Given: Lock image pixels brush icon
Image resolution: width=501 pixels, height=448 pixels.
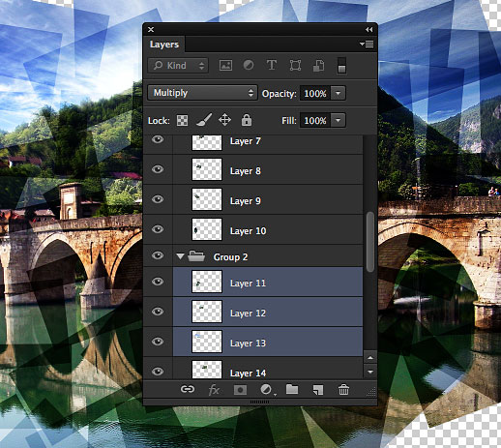Looking at the screenshot, I should [x=204, y=120].
